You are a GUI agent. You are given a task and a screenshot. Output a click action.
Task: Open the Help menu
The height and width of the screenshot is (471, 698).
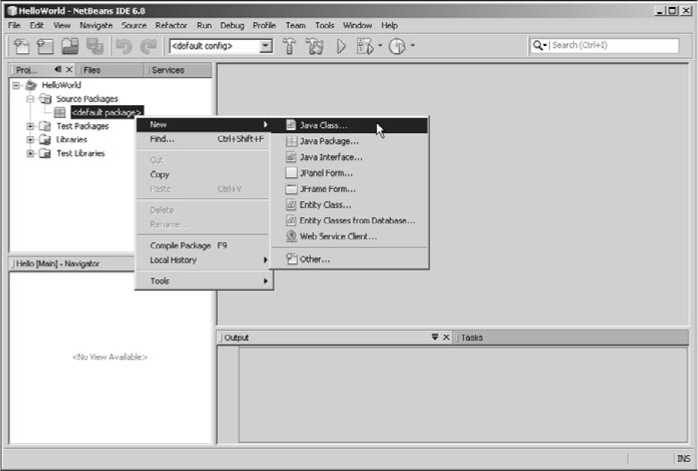click(390, 25)
